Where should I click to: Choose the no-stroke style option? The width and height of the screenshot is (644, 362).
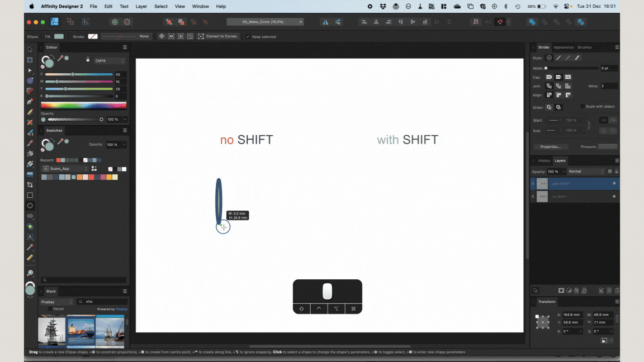pyautogui.click(x=549, y=58)
